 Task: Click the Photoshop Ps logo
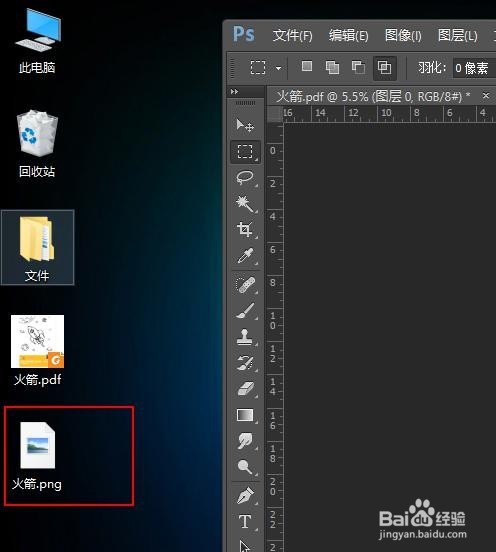coord(244,34)
